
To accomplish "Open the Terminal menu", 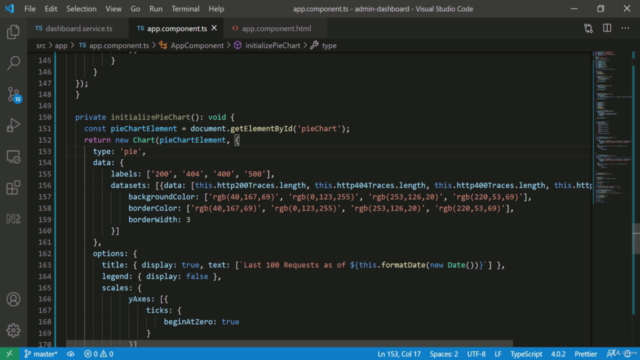I will click(185, 9).
